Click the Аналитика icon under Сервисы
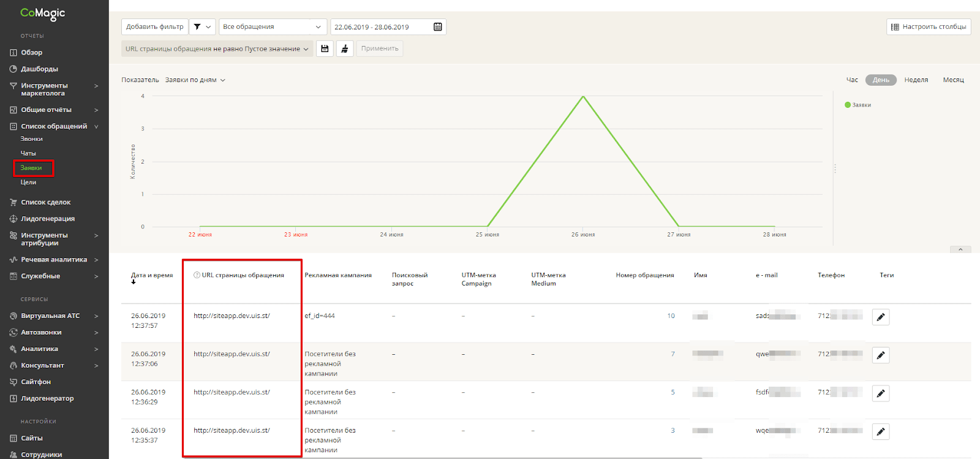980x459 pixels. point(13,349)
